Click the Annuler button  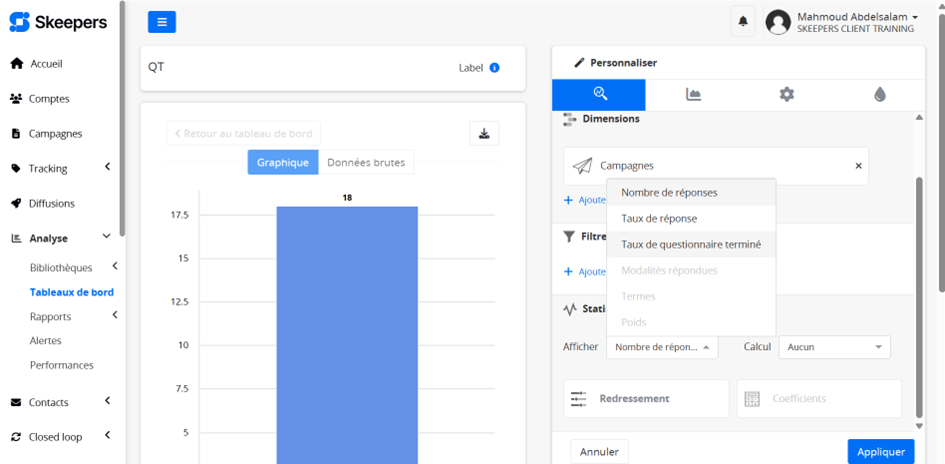[599, 452]
